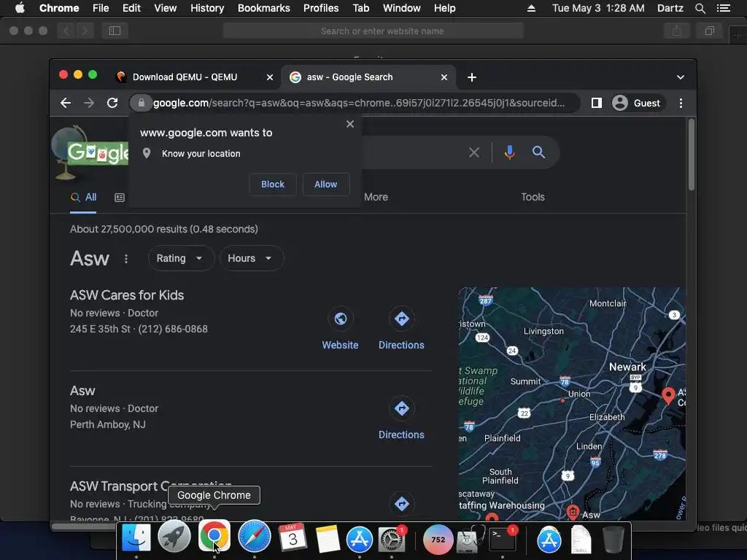Click the Google doodle logo
This screenshot has width=747, height=560.
[90, 153]
